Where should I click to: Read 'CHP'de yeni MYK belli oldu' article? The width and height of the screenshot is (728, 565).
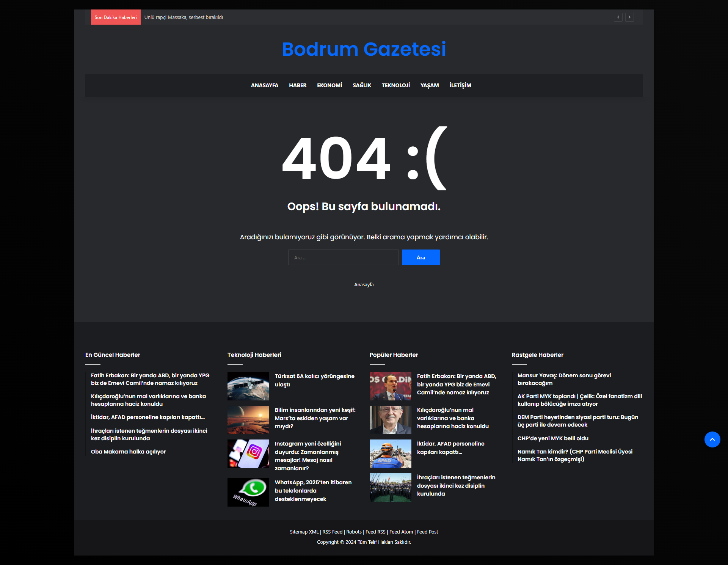tap(553, 438)
